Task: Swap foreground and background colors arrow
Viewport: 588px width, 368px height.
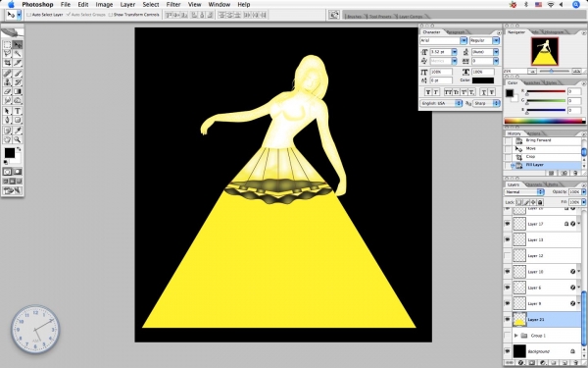Action: tap(19, 149)
